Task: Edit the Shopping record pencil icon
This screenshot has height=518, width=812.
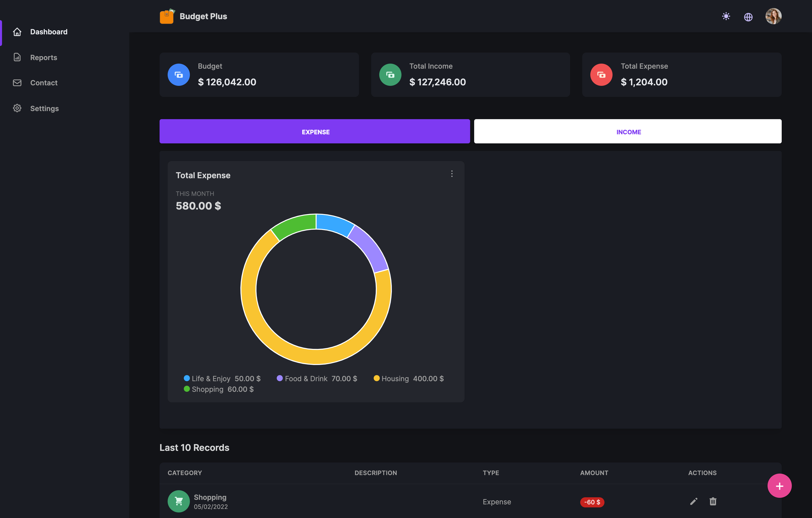Action: [693, 502]
